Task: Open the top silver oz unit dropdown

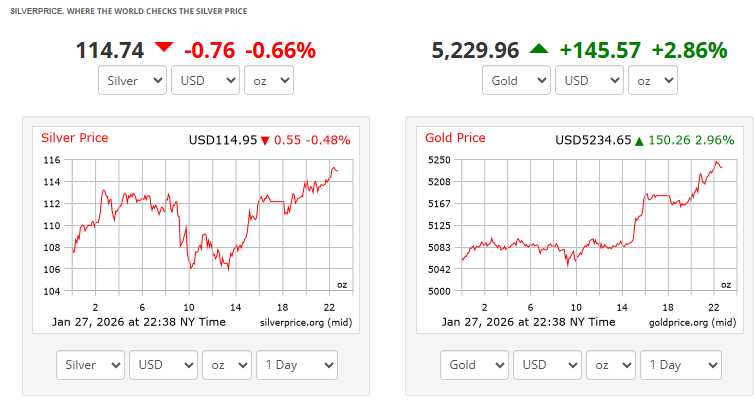Action: [268, 80]
